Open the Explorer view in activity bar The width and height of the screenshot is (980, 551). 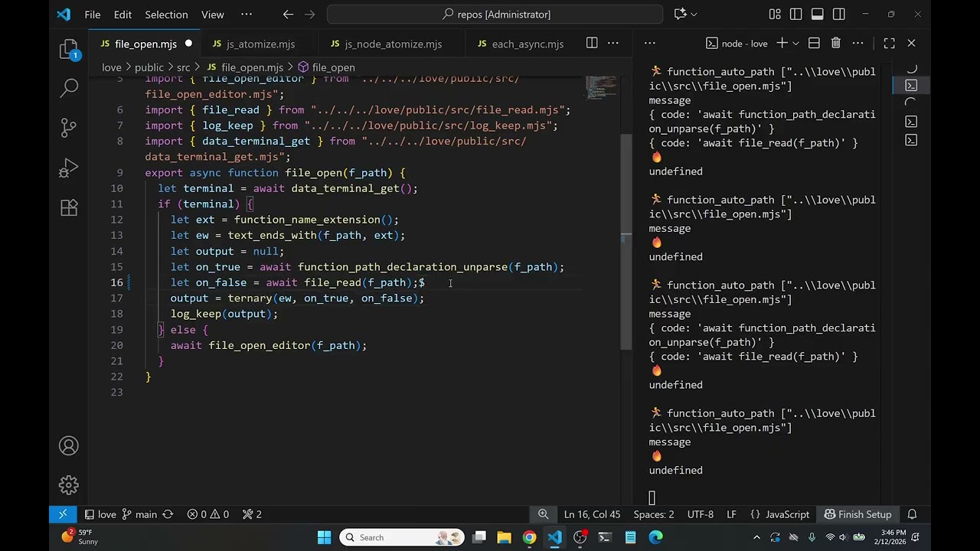69,51
